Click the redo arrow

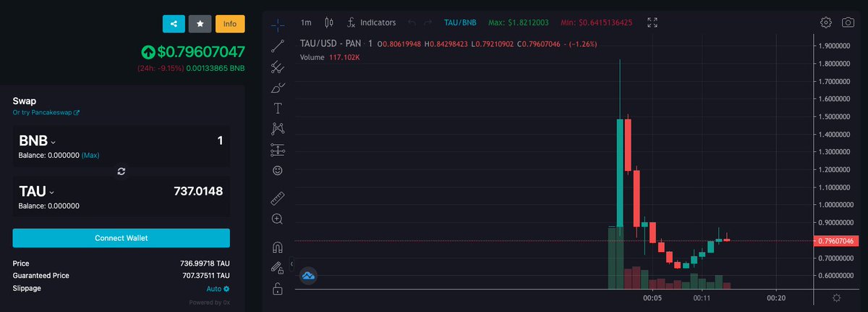coord(427,22)
